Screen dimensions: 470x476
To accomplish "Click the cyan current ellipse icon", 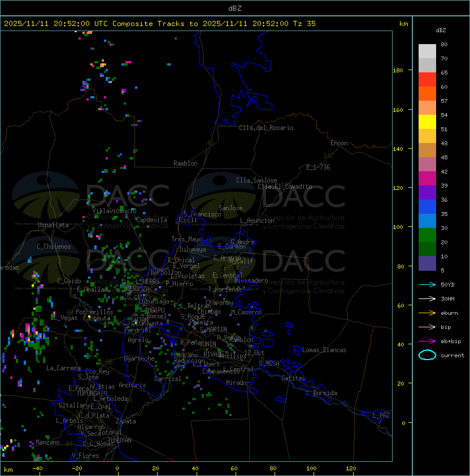I will [427, 355].
